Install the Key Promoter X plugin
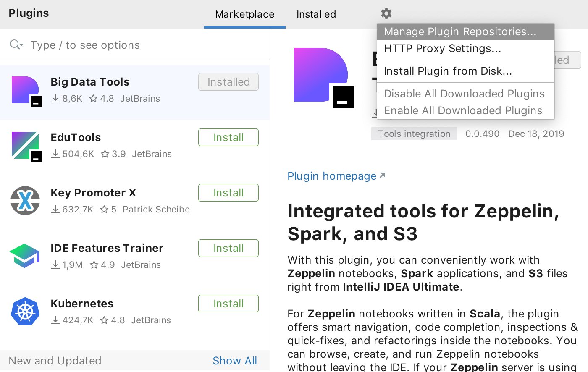This screenshot has width=588, height=372. (x=228, y=193)
